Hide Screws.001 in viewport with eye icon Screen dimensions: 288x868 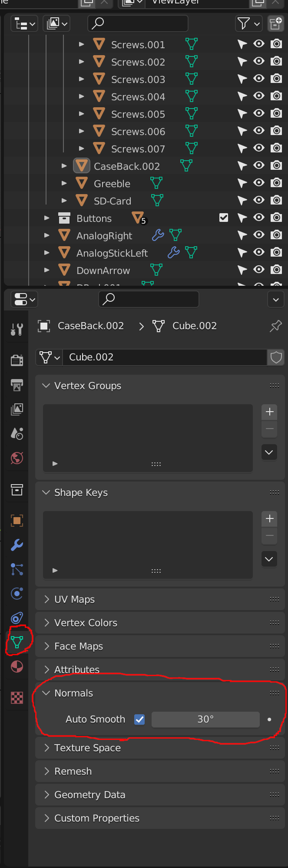point(259,44)
